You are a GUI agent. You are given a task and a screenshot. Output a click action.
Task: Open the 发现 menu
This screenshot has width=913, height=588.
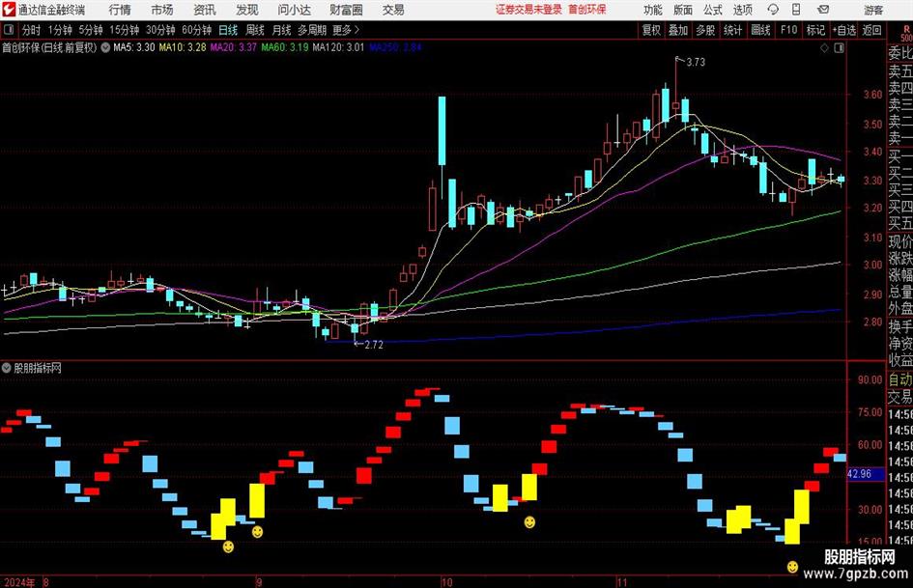tap(247, 10)
